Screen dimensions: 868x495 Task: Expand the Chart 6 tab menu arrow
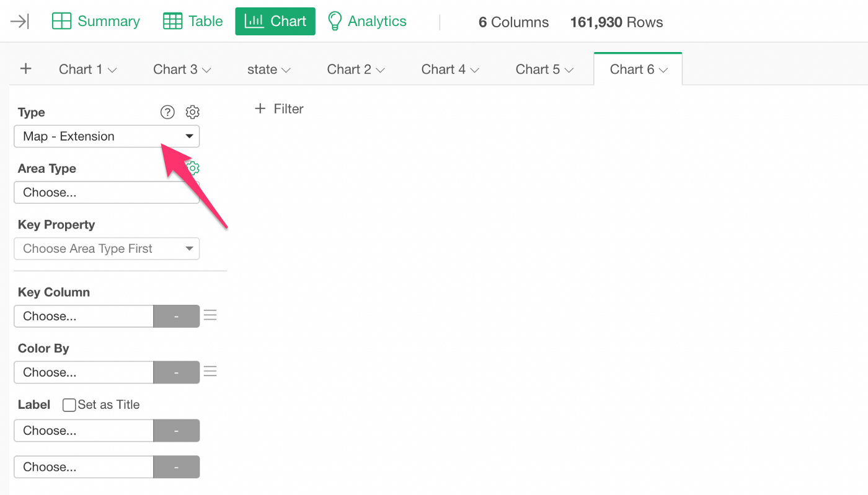tap(663, 70)
